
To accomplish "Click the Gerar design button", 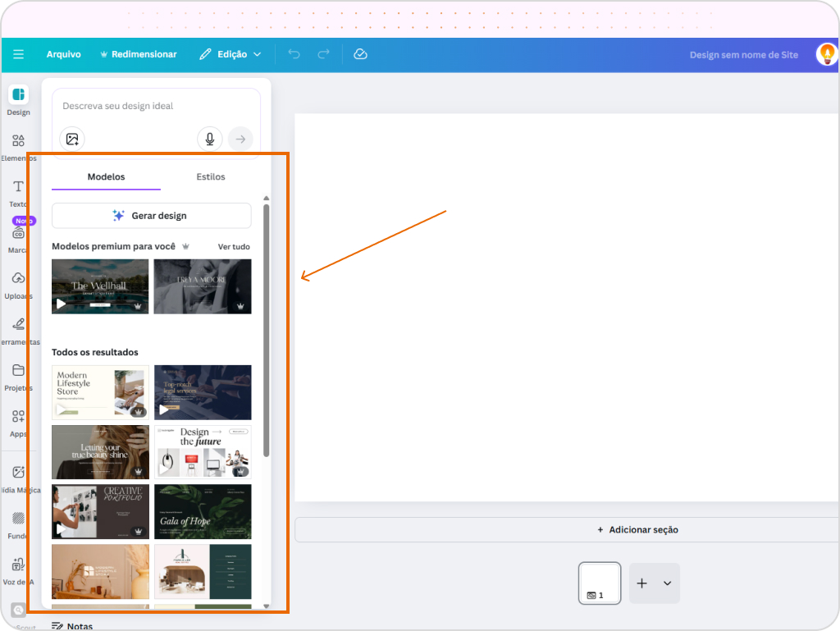I will pyautogui.click(x=151, y=215).
